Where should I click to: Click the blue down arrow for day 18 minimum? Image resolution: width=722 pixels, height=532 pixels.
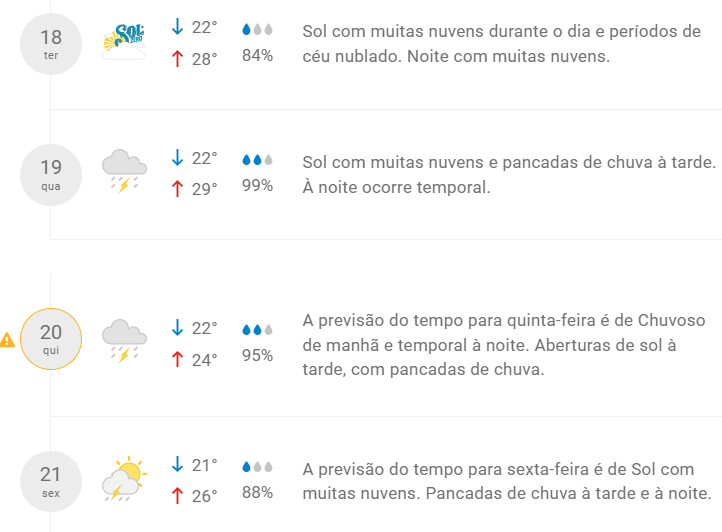coord(178,30)
